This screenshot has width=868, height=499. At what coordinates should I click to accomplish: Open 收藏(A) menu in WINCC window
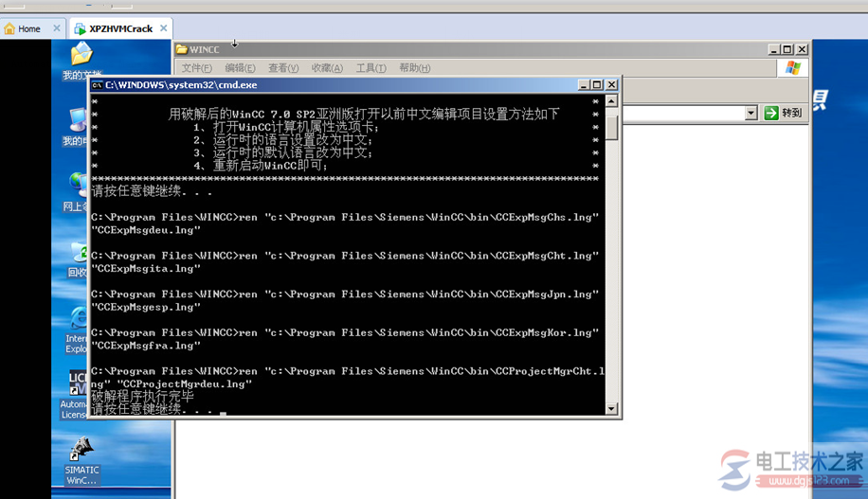327,67
